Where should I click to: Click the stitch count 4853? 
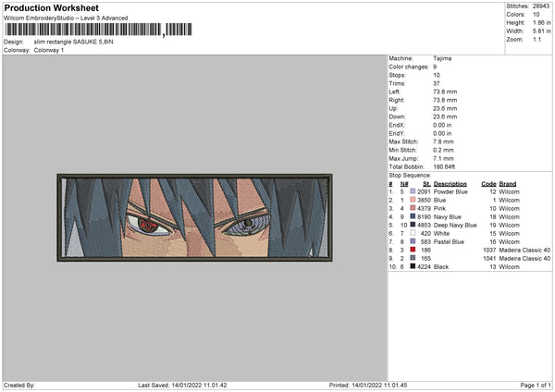[x=424, y=225]
